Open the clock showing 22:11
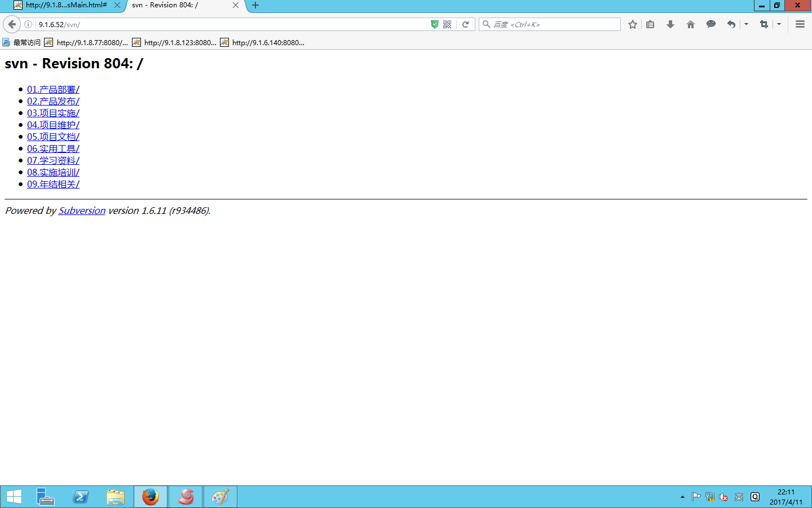Image resolution: width=812 pixels, height=508 pixels. (x=786, y=497)
